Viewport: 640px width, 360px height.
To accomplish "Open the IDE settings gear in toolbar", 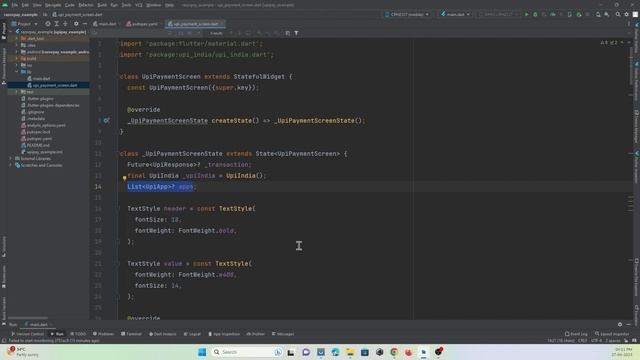I will [627, 14].
